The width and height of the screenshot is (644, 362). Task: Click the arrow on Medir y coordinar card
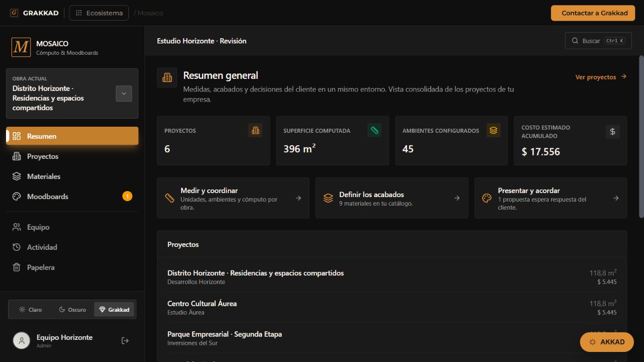[298, 198]
